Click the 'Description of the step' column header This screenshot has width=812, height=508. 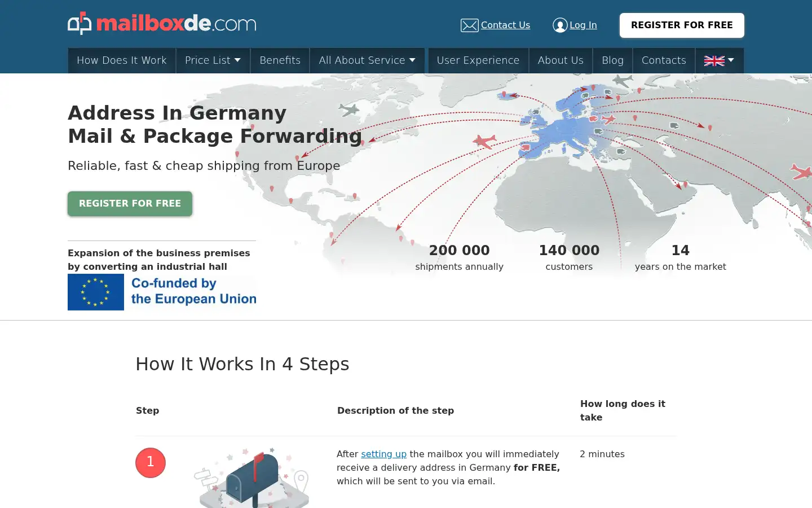pos(395,410)
